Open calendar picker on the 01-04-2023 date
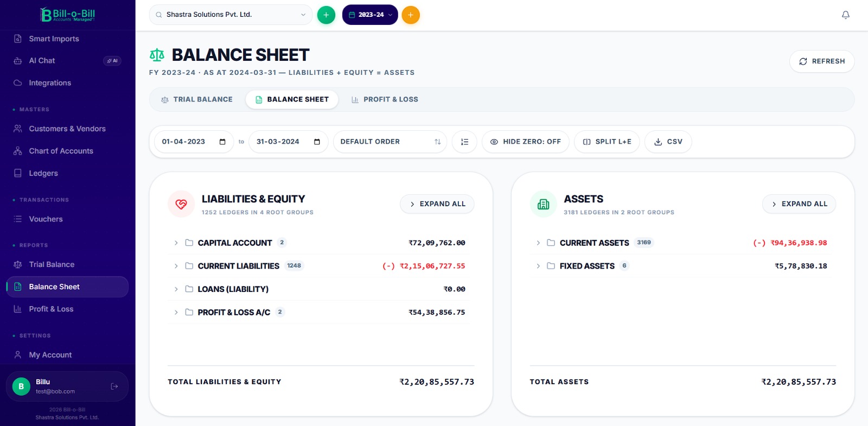Image resolution: width=868 pixels, height=426 pixels. click(x=222, y=142)
